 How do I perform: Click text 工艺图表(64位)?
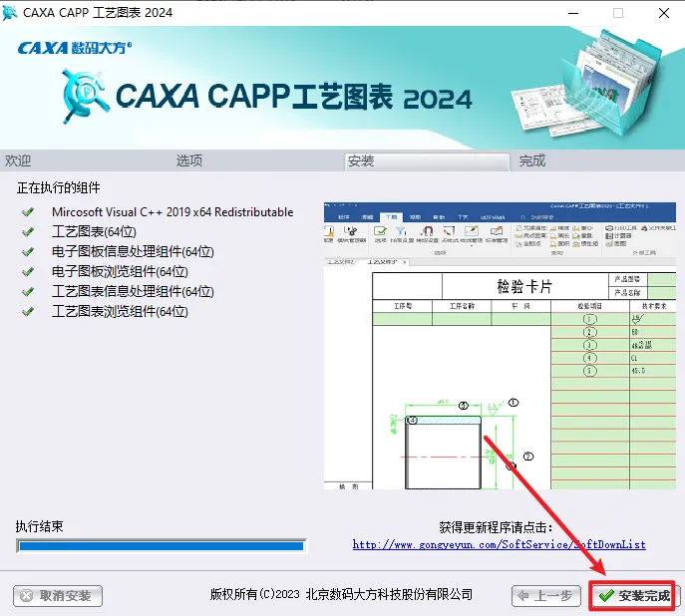pos(94,232)
